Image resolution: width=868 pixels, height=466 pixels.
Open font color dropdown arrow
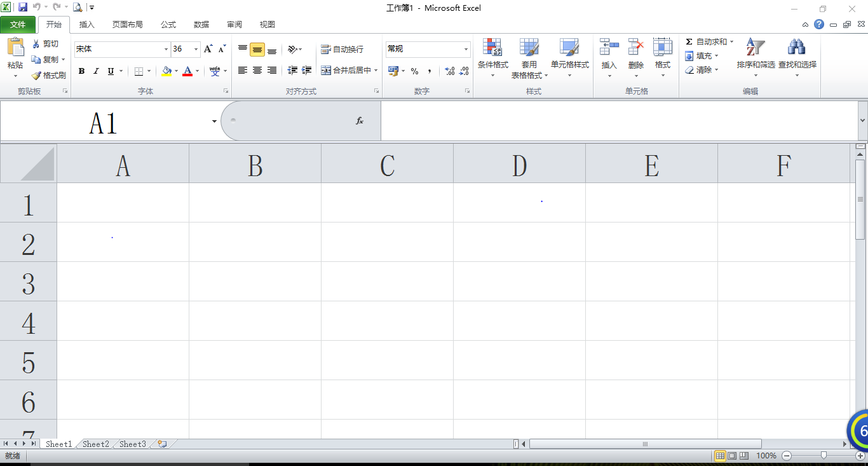coord(197,71)
